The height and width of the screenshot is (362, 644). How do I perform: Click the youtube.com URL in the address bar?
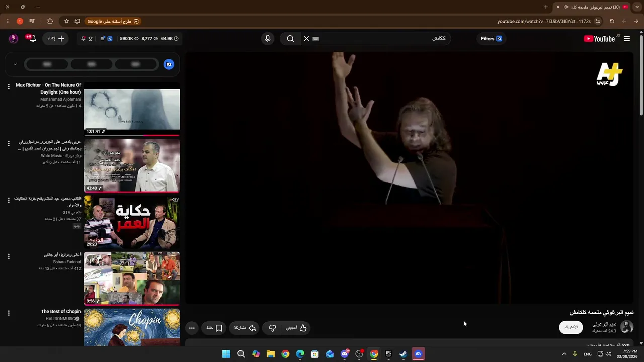pyautogui.click(x=544, y=21)
